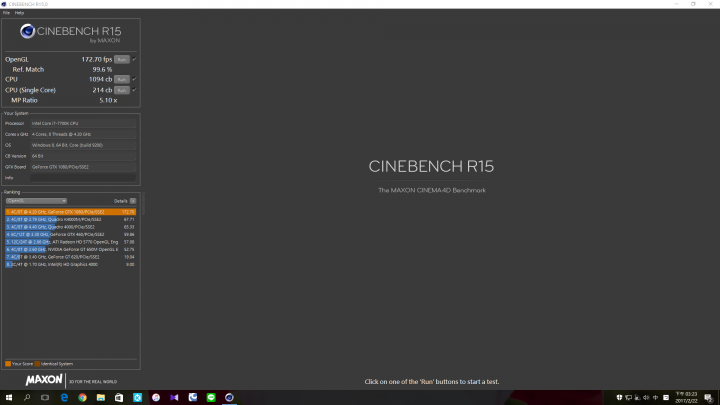This screenshot has height=405, width=720.
Task: Select ranking row 6 GeForce GT 650M
Action: 70,249
